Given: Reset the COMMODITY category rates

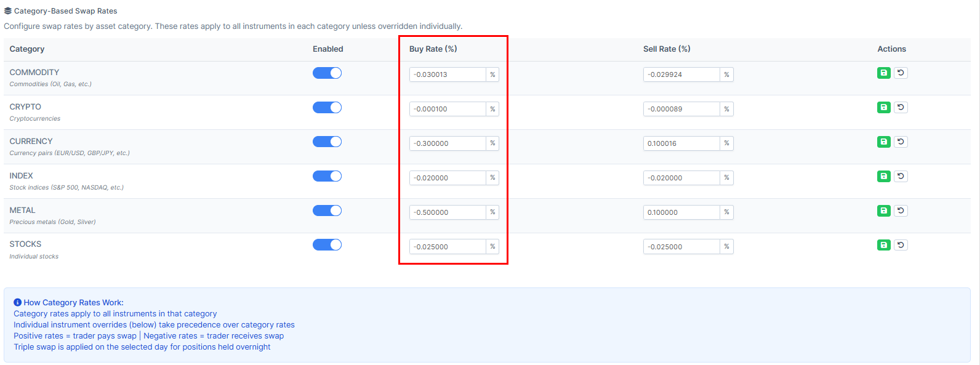Looking at the screenshot, I should tap(901, 73).
